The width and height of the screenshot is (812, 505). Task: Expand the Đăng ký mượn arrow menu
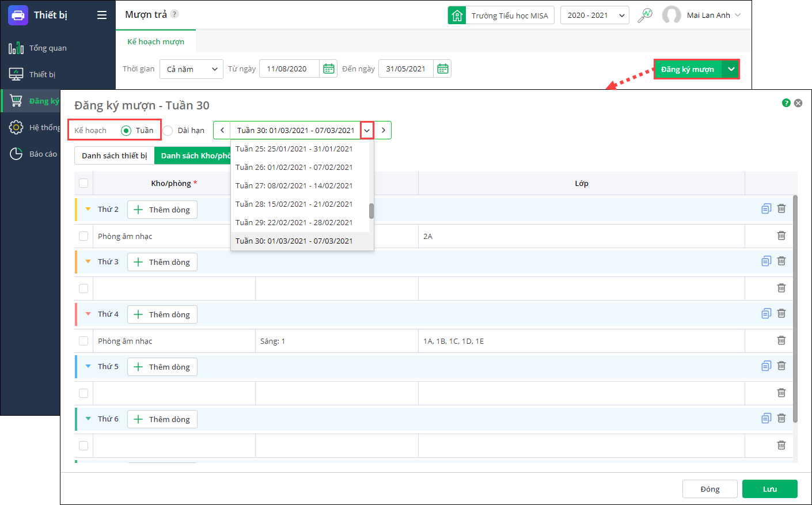731,69
